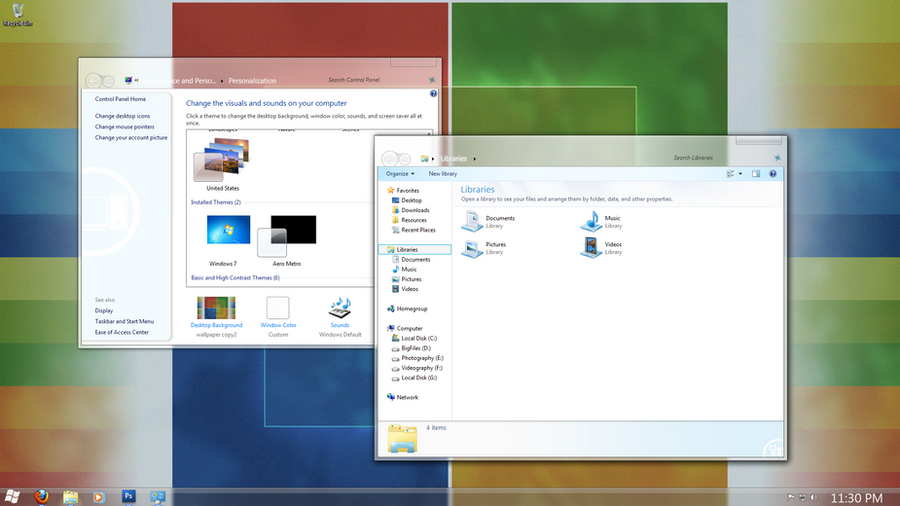Open the Music library icon
The height and width of the screenshot is (506, 900).
coord(591,221)
